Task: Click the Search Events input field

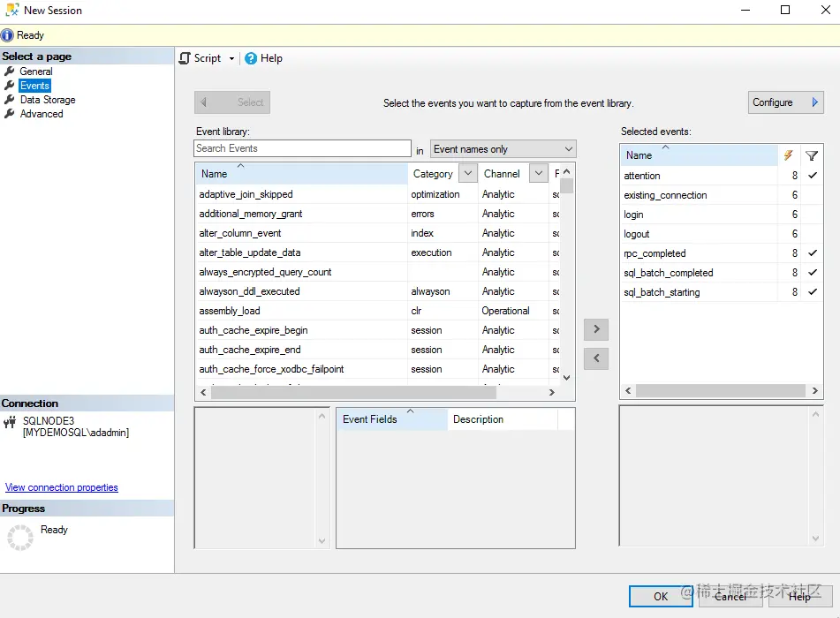Action: pos(302,148)
